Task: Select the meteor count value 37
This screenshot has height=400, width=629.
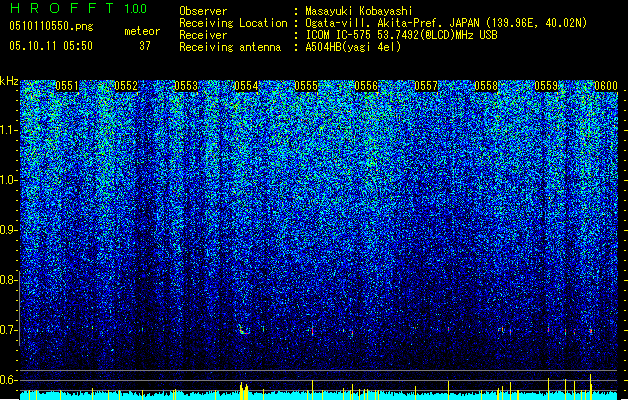Action: (145, 46)
